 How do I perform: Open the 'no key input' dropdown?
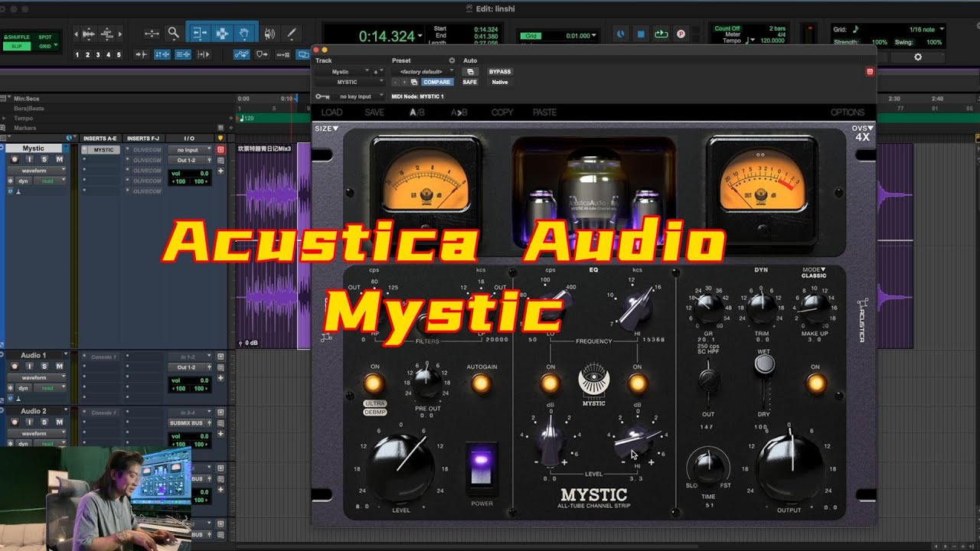coord(359,96)
